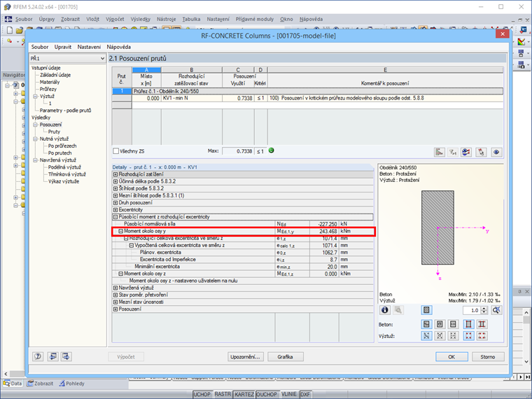
Task: Click the Max 0.7338 value field
Action: click(238, 151)
